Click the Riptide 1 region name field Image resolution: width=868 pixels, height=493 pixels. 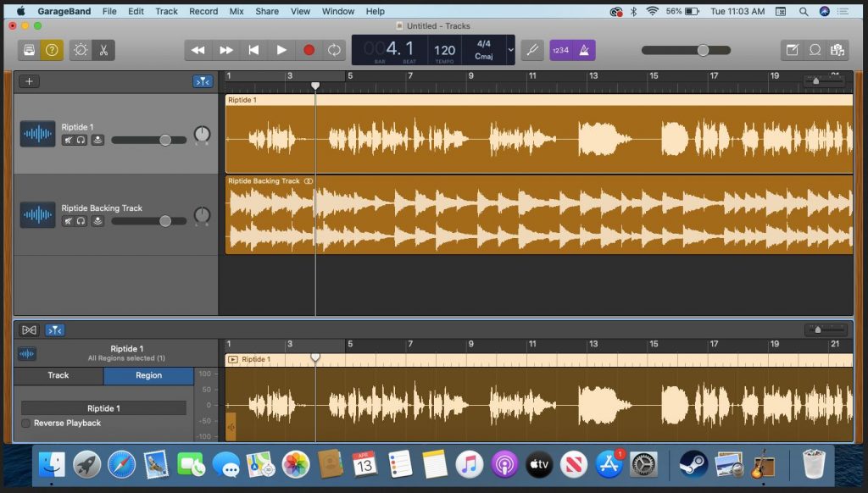pos(103,408)
